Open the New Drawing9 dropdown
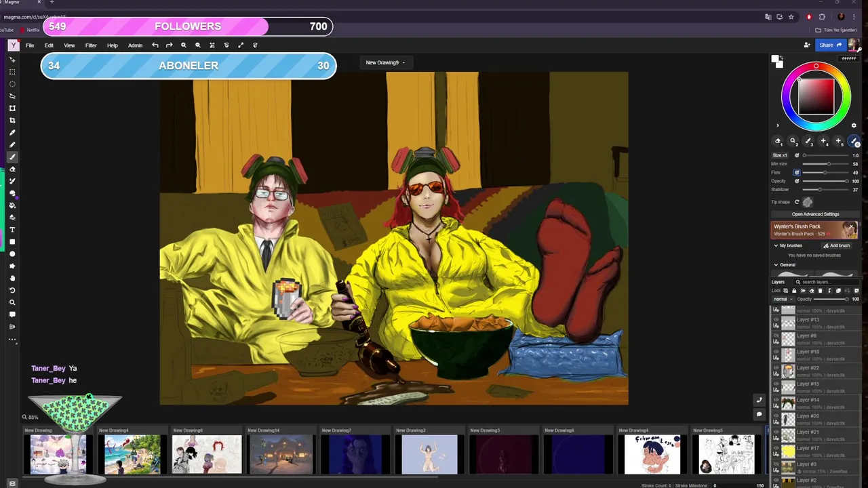The width and height of the screenshot is (868, 488). pyautogui.click(x=385, y=62)
